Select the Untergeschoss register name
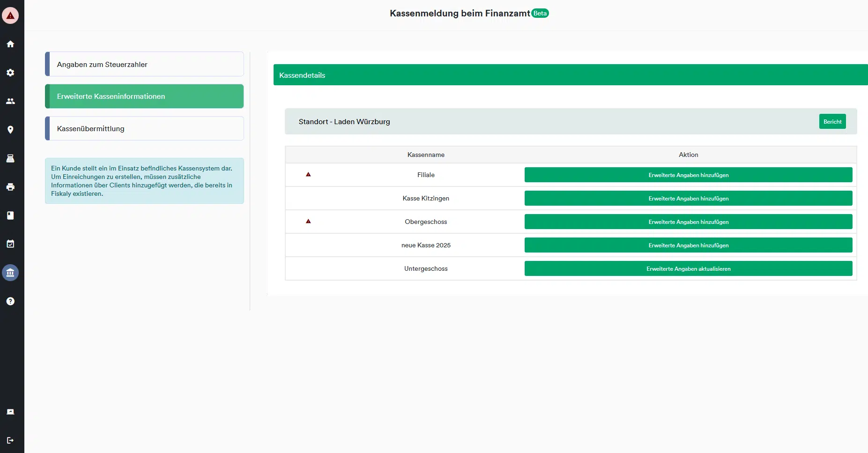 coord(426,268)
